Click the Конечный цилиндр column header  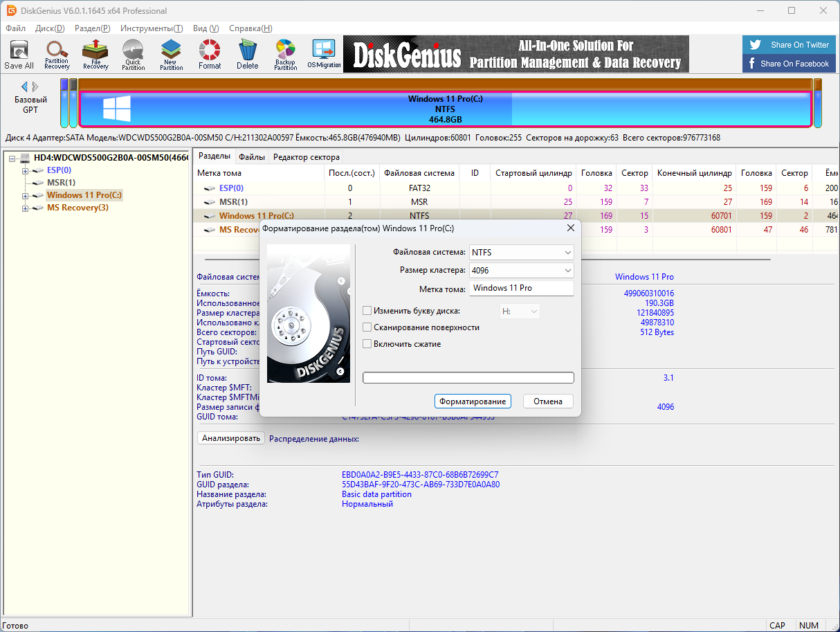pyautogui.click(x=694, y=173)
